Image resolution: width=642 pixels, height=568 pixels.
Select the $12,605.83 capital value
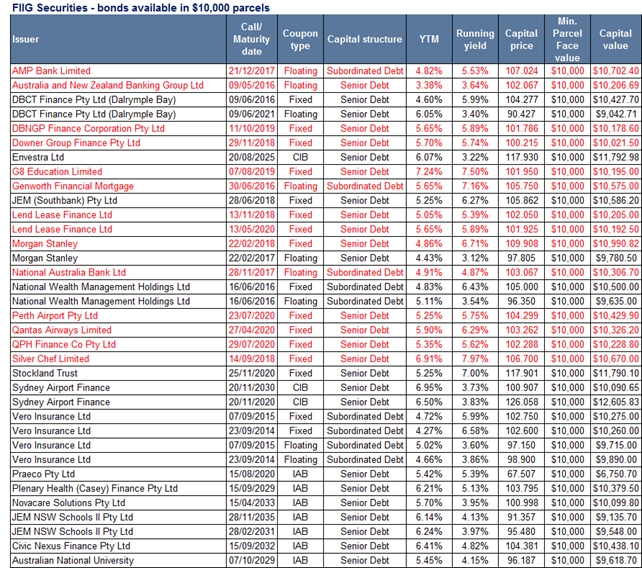coord(616,402)
